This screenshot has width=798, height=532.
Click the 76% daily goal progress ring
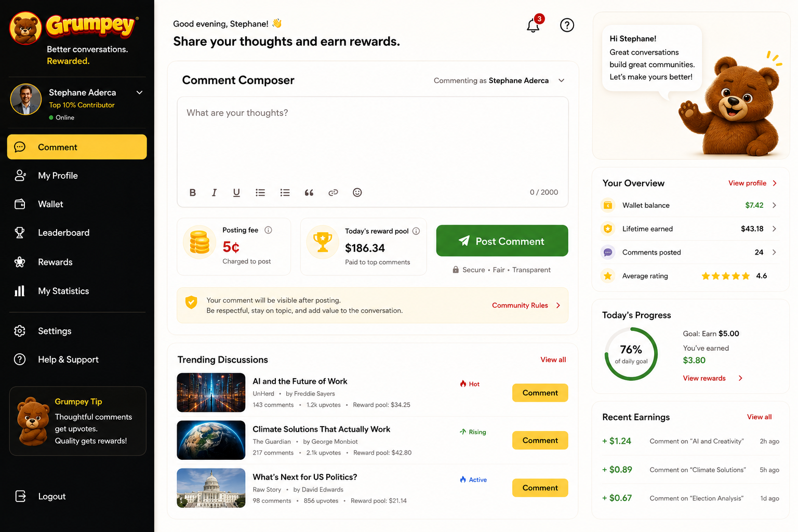(x=631, y=354)
